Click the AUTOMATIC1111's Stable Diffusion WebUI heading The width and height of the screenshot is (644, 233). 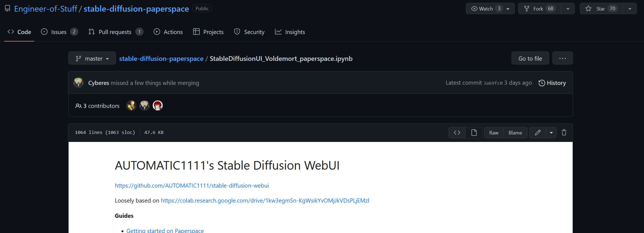pos(227,165)
